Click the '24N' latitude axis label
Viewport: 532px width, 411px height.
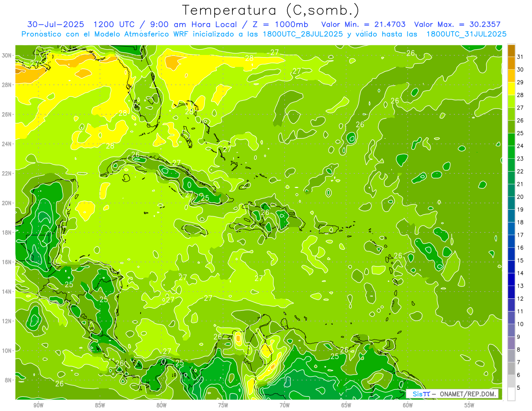coord(8,144)
